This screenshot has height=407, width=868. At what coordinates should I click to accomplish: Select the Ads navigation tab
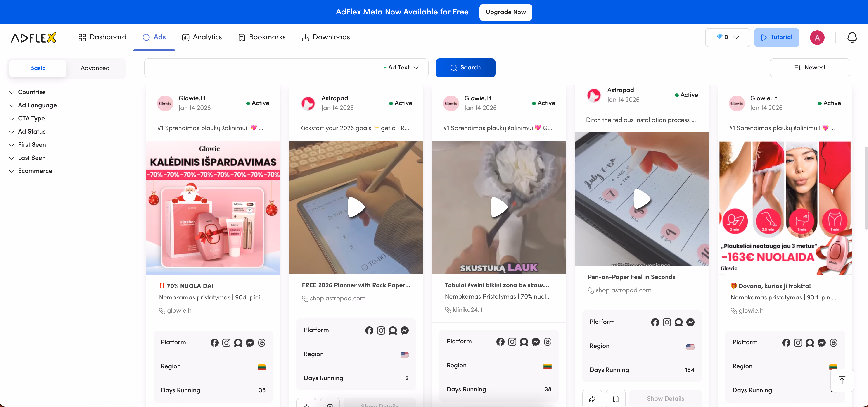point(154,37)
